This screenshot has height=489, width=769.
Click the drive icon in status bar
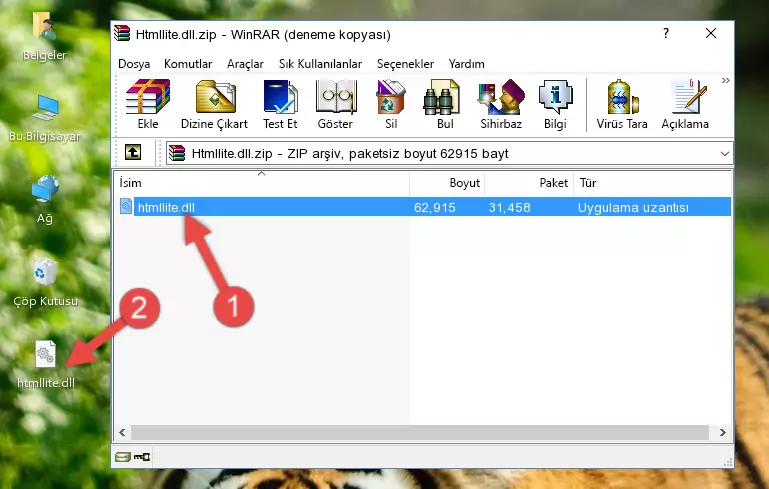pos(123,457)
